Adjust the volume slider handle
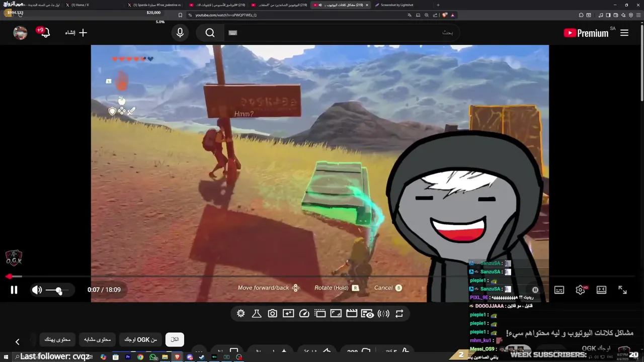 [x=59, y=290]
